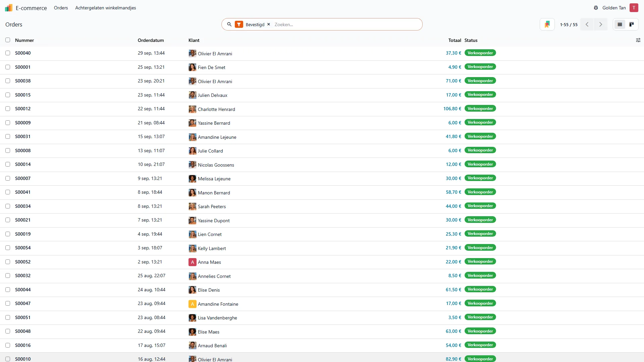
Task: Open Achtergelaten winkelmandjes menu
Action: click(x=105, y=8)
